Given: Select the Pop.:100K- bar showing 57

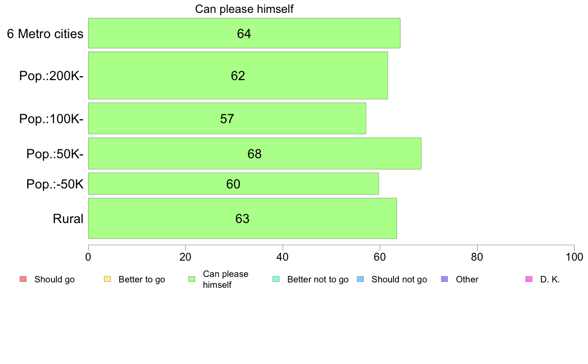Looking at the screenshot, I should (227, 119).
